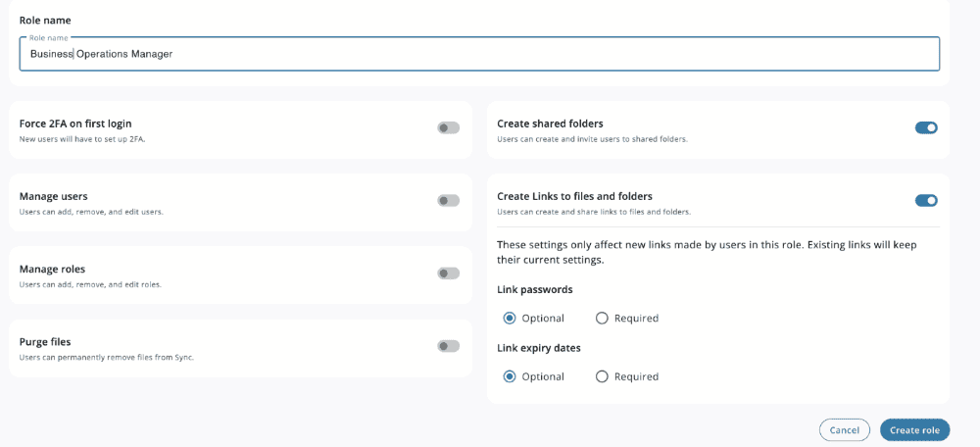The width and height of the screenshot is (980, 447).
Task: Click the Link passwords heading
Action: click(x=535, y=290)
